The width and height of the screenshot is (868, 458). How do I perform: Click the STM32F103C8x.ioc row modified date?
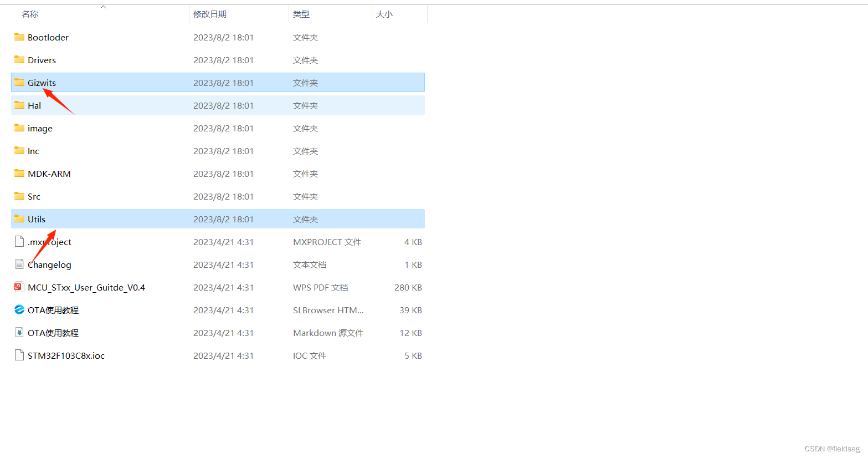[x=223, y=355]
